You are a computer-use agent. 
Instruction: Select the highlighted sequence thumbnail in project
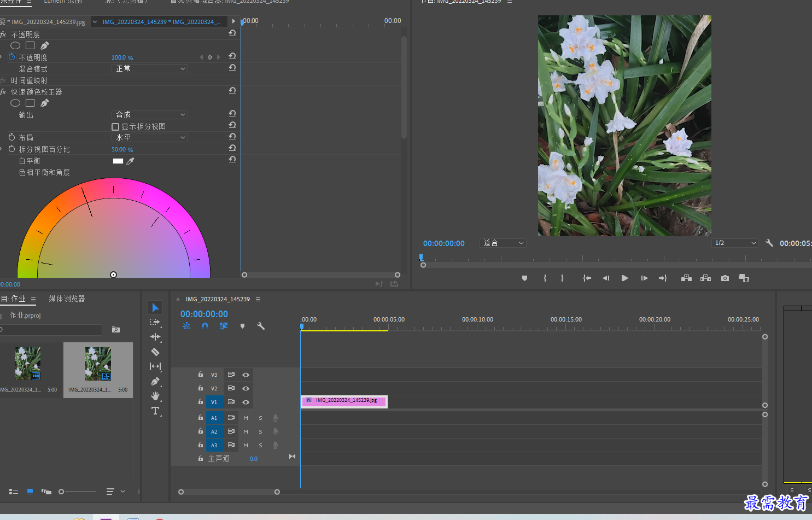point(98,370)
